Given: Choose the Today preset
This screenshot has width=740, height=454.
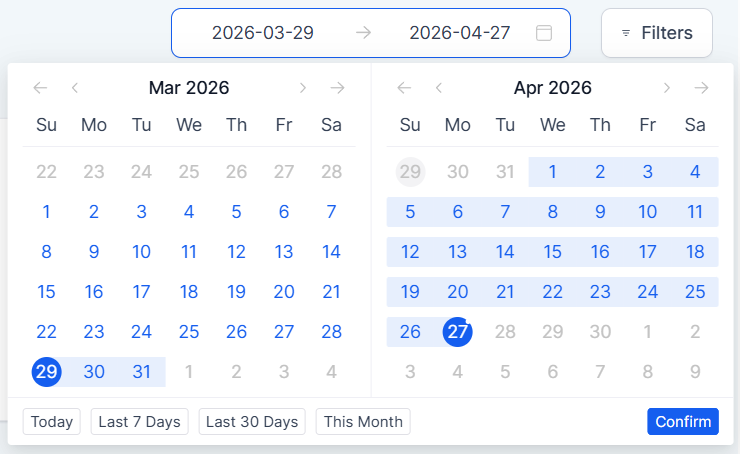Looking at the screenshot, I should pos(52,422).
